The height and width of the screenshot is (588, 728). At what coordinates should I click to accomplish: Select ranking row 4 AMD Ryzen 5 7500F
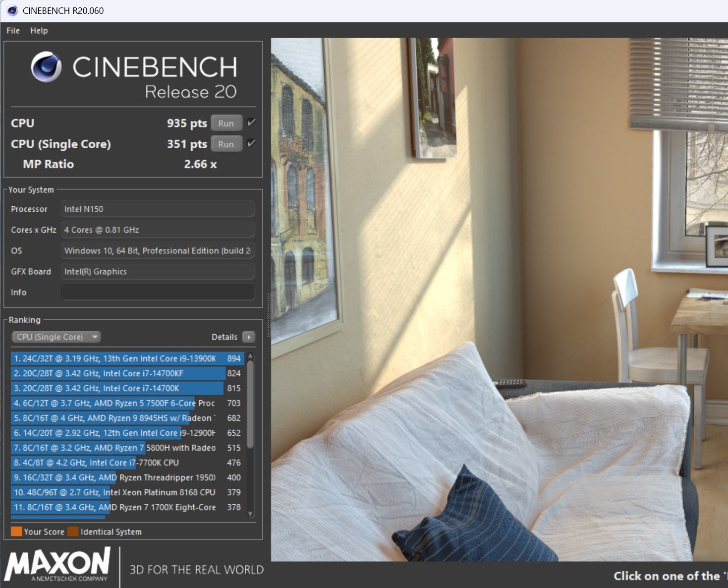tap(127, 403)
